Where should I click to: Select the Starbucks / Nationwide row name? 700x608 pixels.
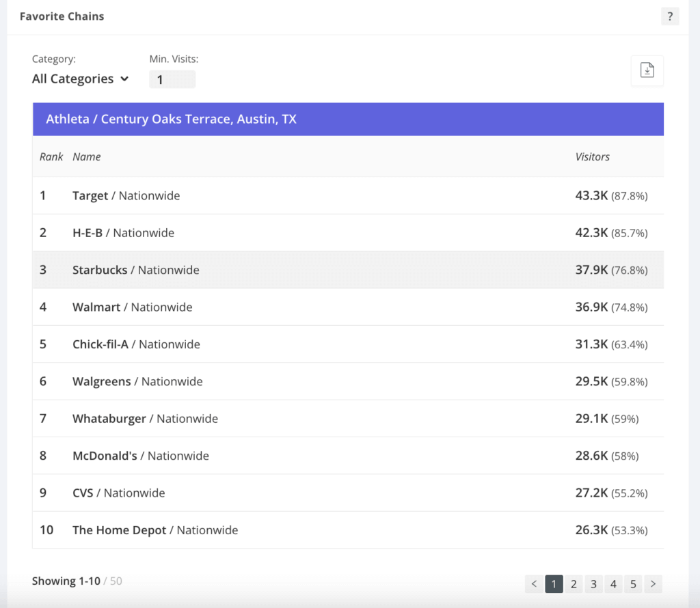136,270
